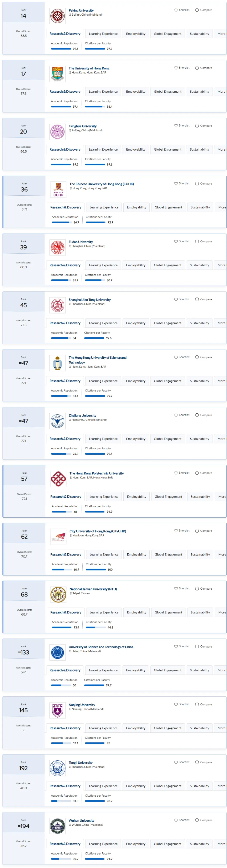Toggle Compare for Wuhan University
Viewport: 227px width, 868px height.
coord(197,820)
